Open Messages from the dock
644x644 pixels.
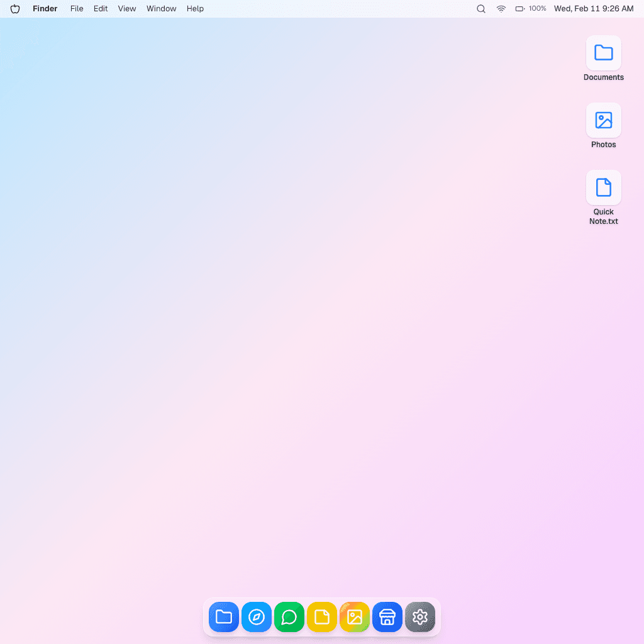[289, 617]
